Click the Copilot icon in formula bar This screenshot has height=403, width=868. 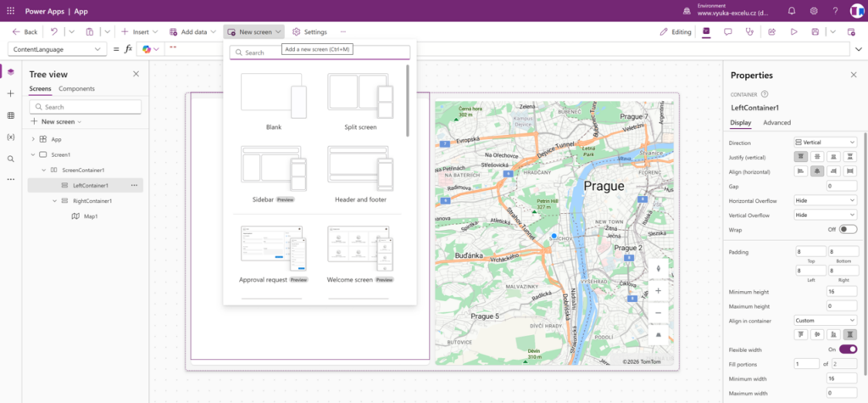click(147, 49)
